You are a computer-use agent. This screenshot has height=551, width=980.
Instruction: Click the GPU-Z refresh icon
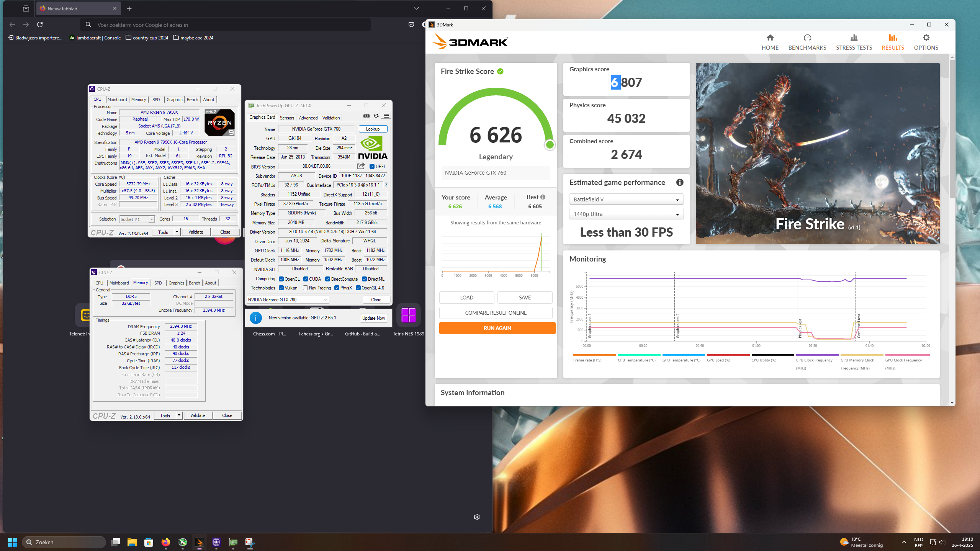point(376,116)
